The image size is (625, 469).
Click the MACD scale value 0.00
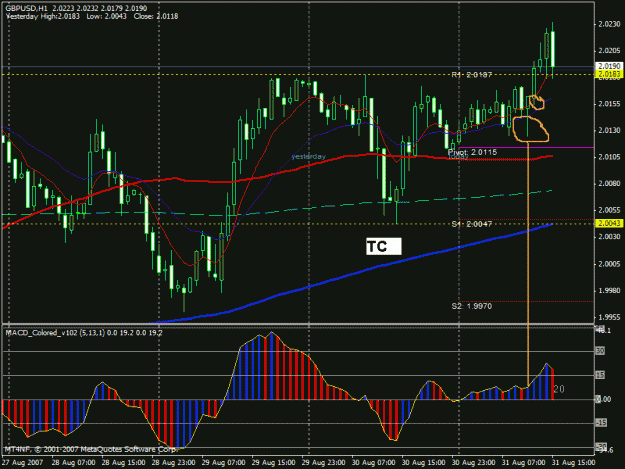(604, 399)
